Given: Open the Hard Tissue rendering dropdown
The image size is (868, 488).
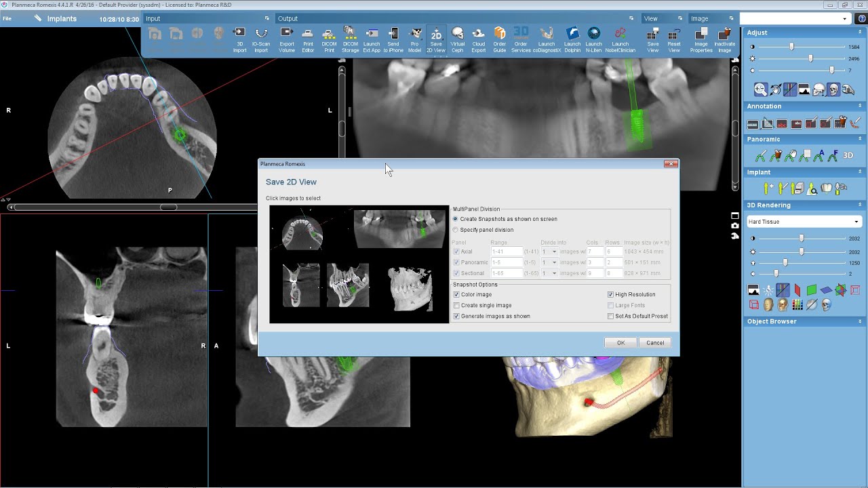Looking at the screenshot, I should tap(803, 222).
